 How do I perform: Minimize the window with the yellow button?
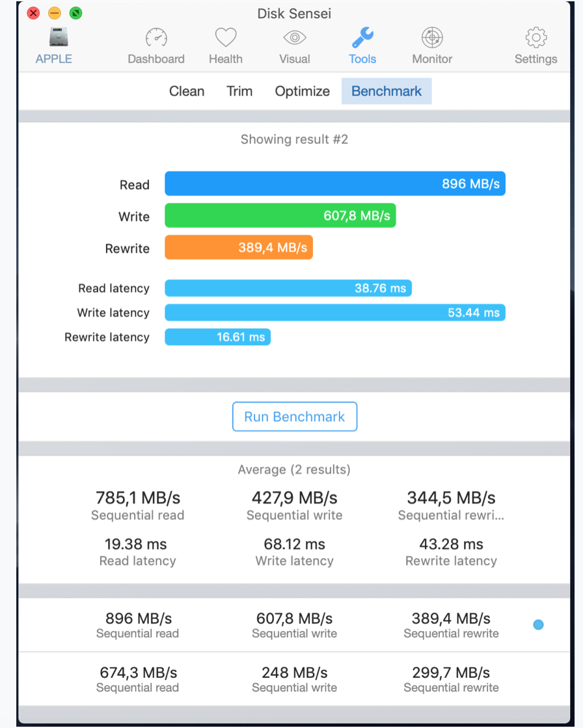pyautogui.click(x=55, y=13)
